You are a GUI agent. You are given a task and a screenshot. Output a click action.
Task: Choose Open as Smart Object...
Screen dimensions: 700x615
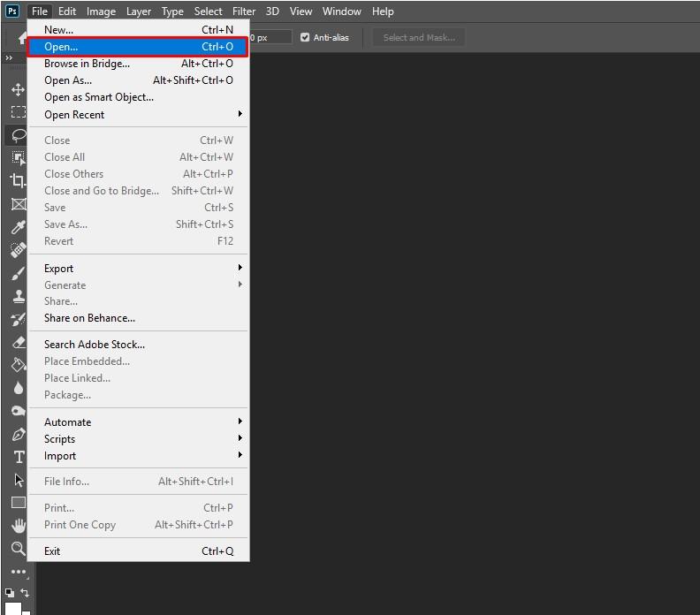pos(139,97)
